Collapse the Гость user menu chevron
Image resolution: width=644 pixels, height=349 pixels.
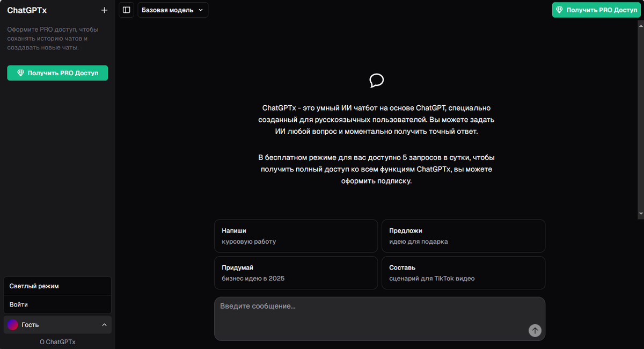point(104,325)
